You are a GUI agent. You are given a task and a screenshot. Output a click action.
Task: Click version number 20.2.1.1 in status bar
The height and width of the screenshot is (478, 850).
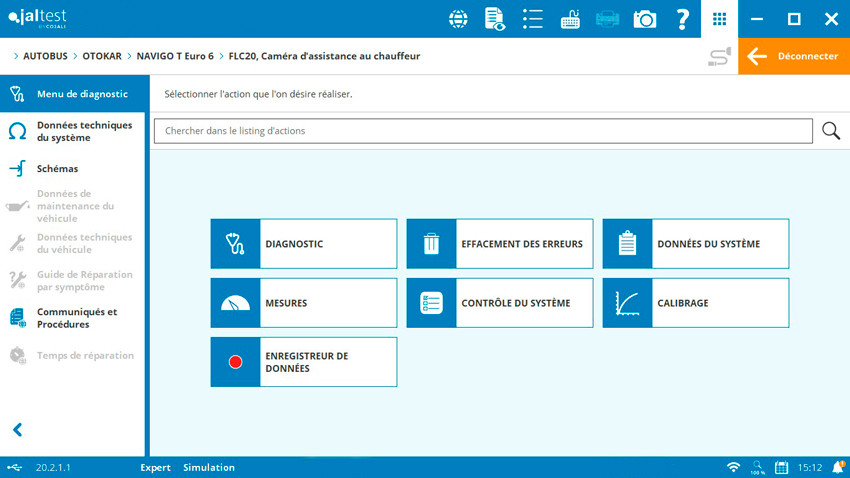pos(53,467)
